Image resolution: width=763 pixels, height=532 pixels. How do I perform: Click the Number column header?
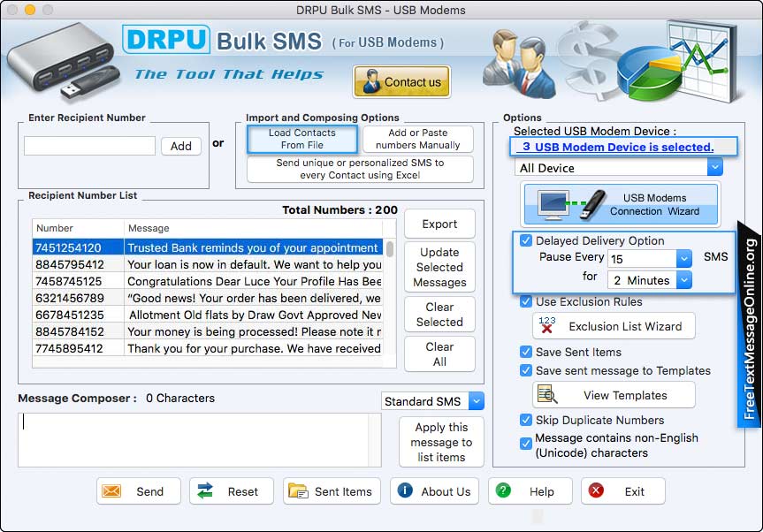pyautogui.click(x=79, y=228)
